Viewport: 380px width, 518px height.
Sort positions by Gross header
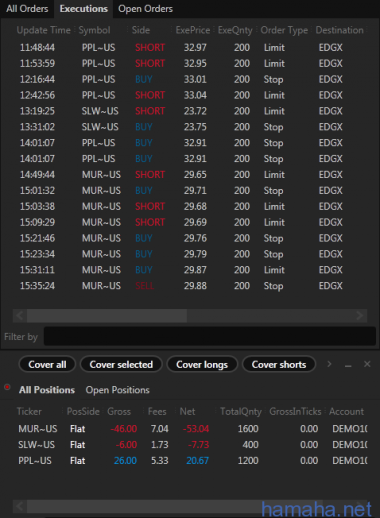(x=119, y=411)
